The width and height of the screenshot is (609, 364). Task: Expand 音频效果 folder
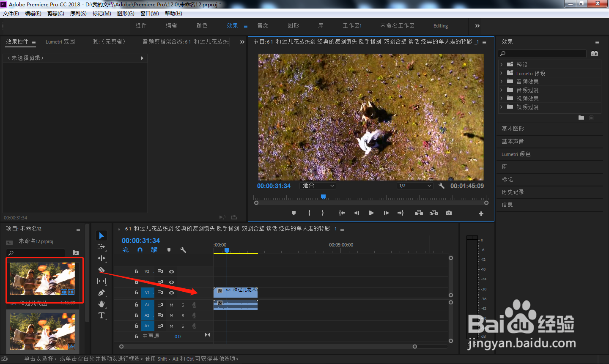[x=502, y=82]
